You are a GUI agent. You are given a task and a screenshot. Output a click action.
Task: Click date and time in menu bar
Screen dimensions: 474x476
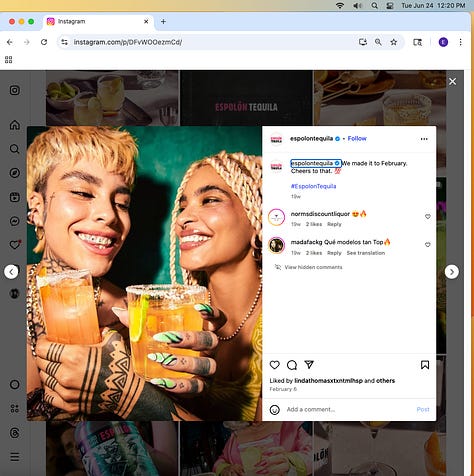[x=433, y=5]
